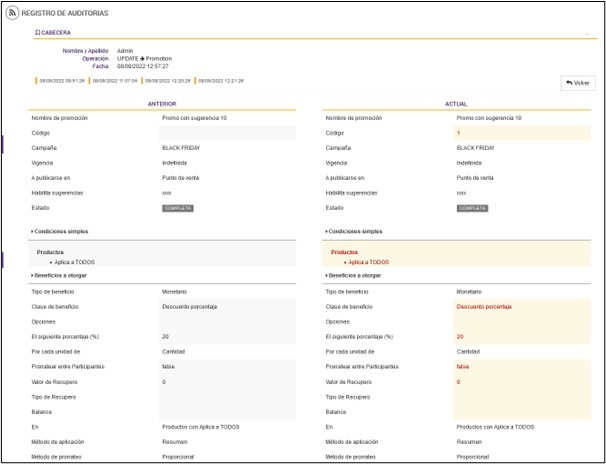
Task: Select the 08/08/2022 11:07:04 timestamp
Action: point(112,80)
